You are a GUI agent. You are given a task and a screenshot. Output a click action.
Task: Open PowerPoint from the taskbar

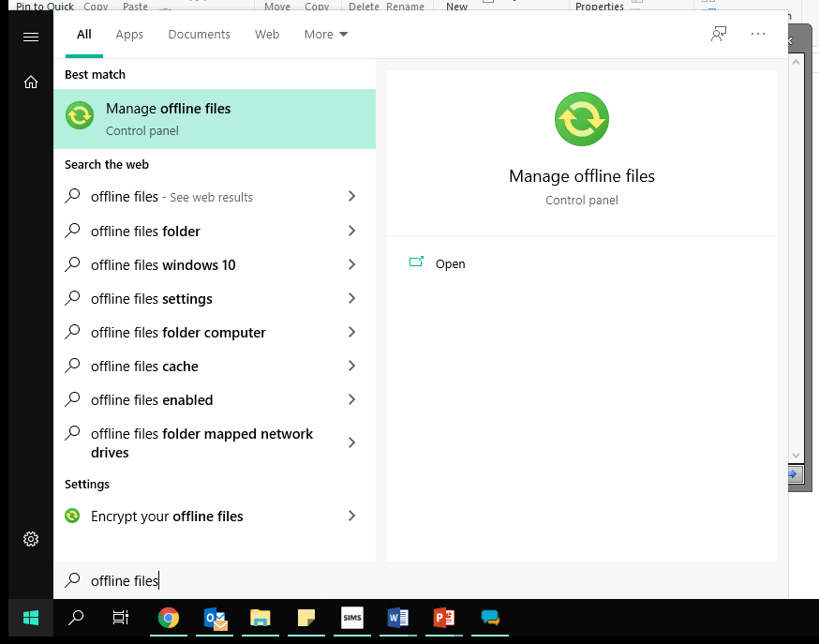[x=444, y=618]
